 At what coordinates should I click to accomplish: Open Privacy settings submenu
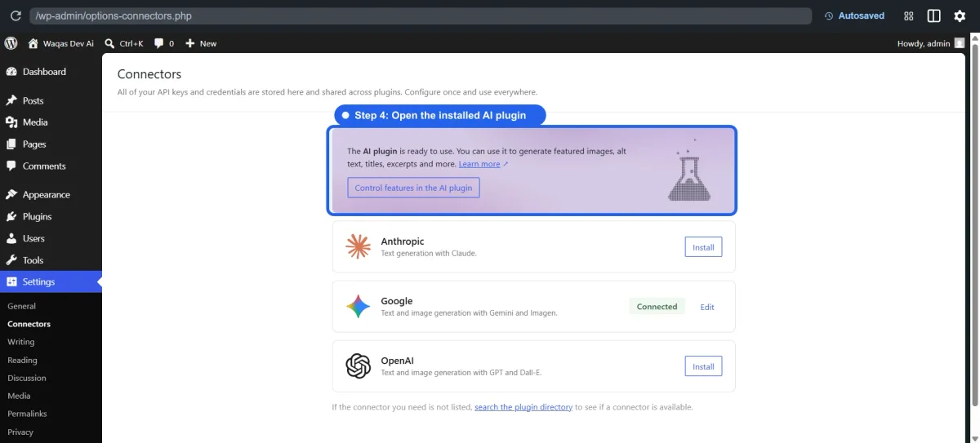click(20, 432)
